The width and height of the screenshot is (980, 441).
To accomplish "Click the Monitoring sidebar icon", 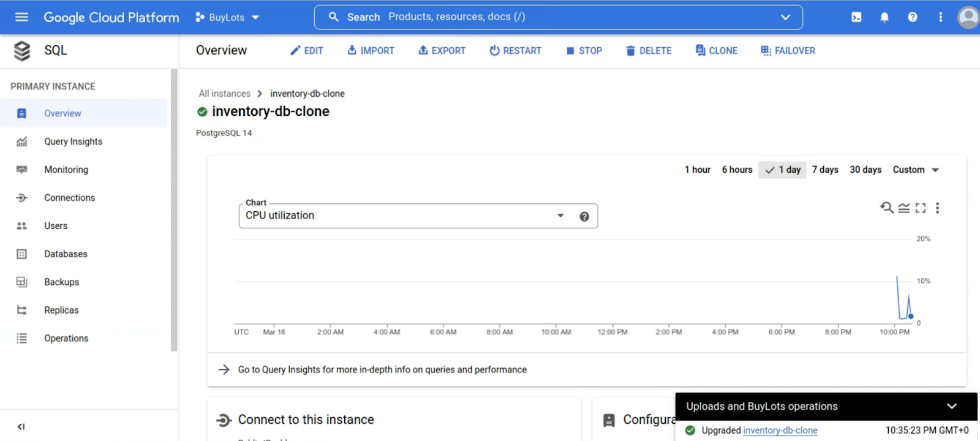I will pyautogui.click(x=21, y=170).
